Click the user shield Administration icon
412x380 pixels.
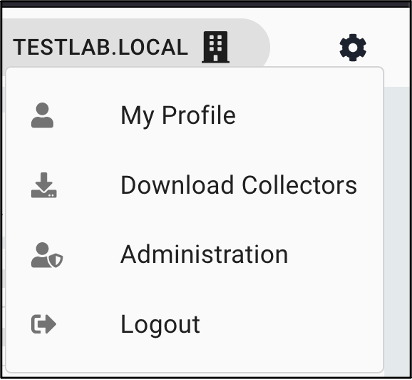pyautogui.click(x=47, y=255)
